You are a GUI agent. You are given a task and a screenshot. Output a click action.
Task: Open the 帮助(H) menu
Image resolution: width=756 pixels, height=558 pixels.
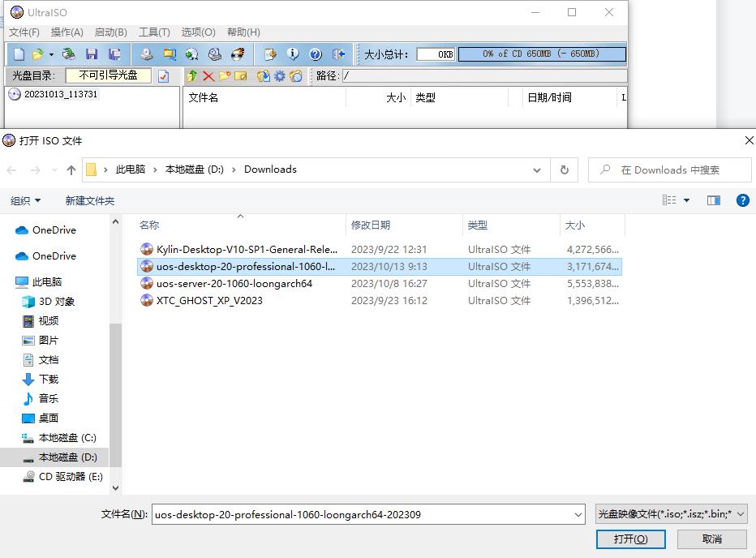[x=243, y=32]
